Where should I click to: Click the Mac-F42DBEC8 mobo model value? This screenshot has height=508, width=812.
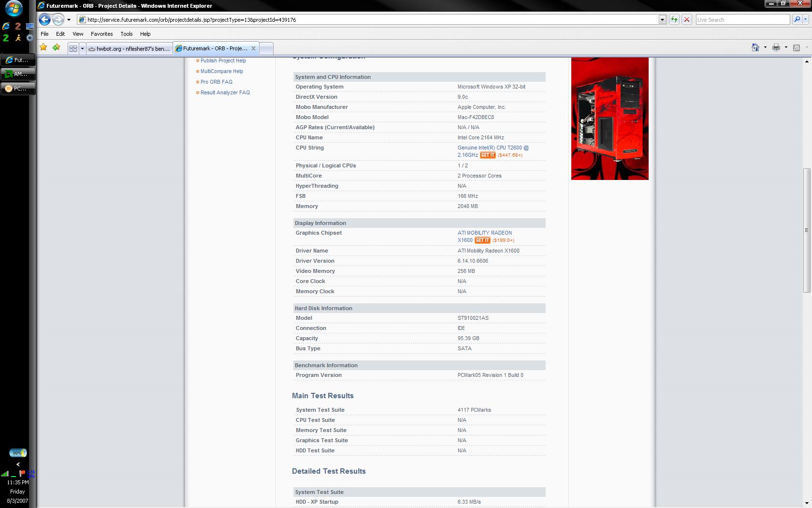[x=476, y=117]
